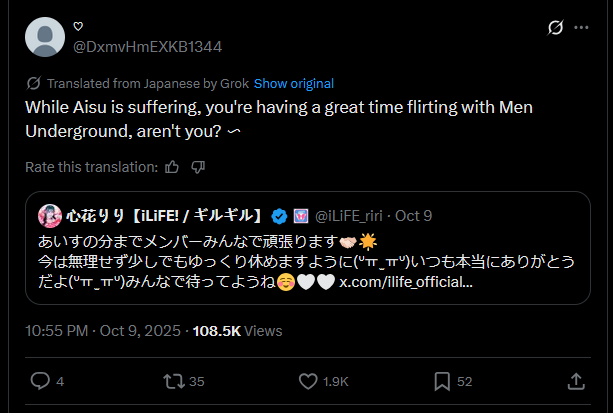
Task: Click Show original to view Japanese text
Action: [294, 83]
